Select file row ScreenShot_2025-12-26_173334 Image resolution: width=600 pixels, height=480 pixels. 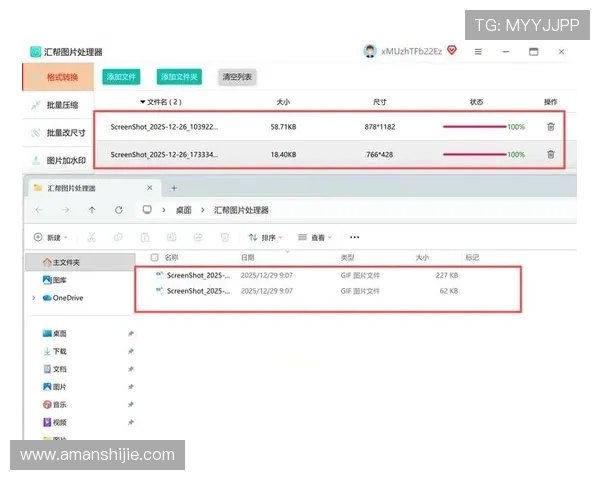tap(329, 154)
